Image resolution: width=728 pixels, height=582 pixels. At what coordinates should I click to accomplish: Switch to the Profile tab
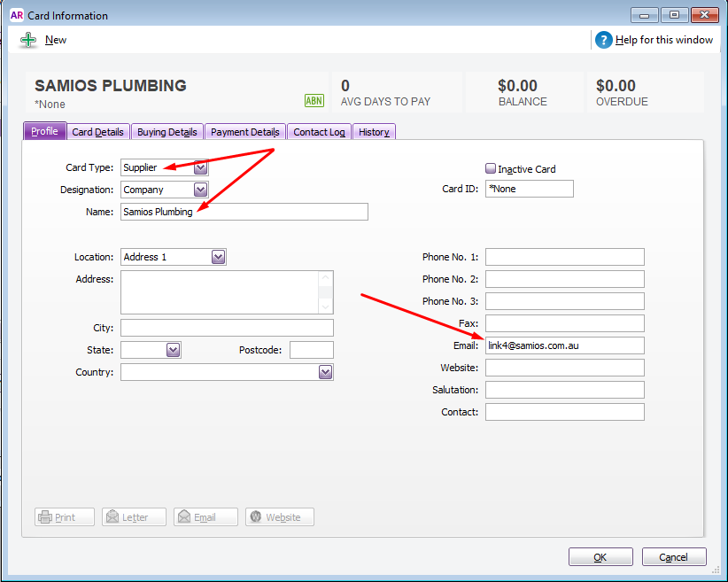44,131
